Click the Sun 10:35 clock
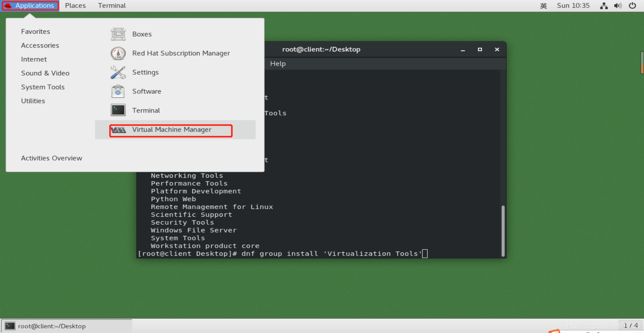644x333 pixels. (x=573, y=6)
